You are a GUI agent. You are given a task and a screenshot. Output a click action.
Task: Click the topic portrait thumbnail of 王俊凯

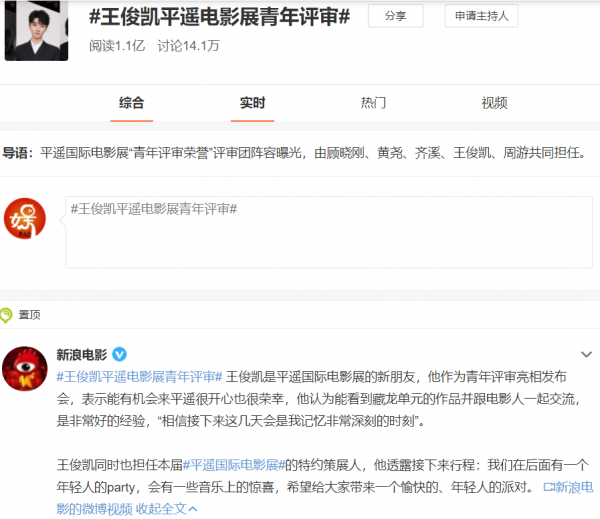pyautogui.click(x=36, y=30)
